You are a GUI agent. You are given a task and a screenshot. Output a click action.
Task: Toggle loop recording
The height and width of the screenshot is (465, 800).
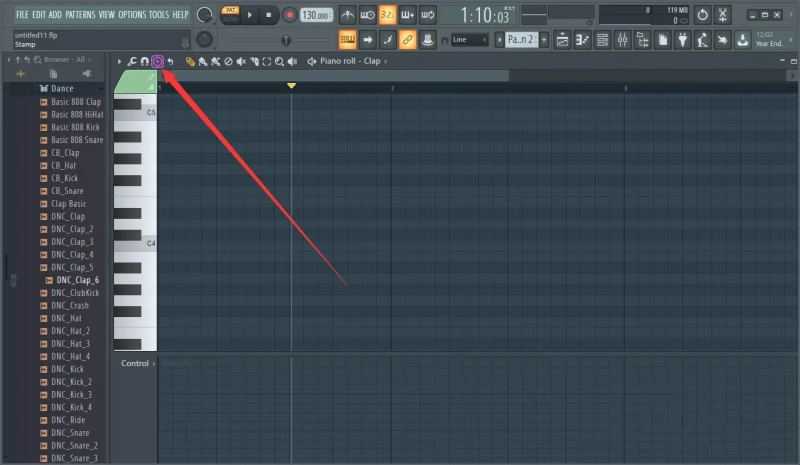[428, 15]
